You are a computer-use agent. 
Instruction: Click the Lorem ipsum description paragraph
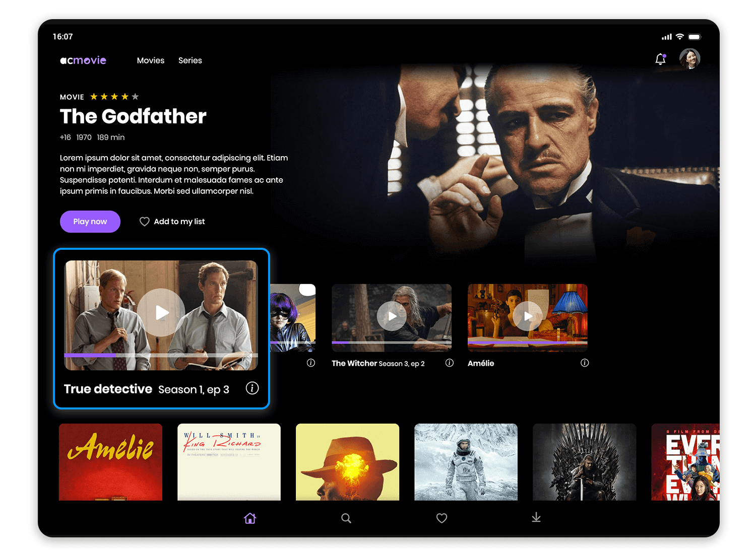(174, 174)
